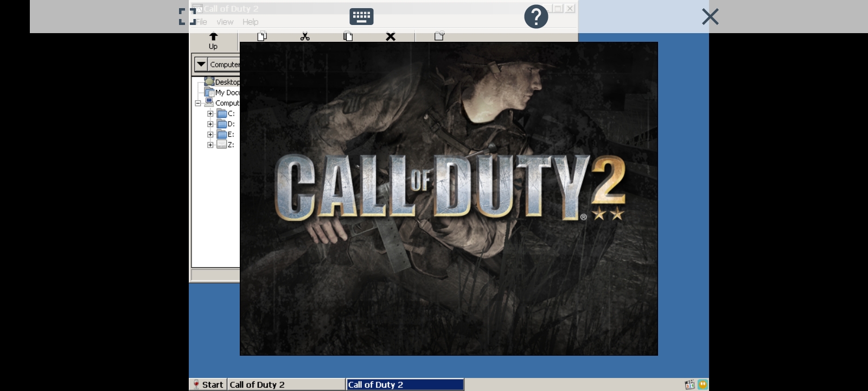The image size is (868, 391).
Task: Go up one folder level
Action: 213,41
